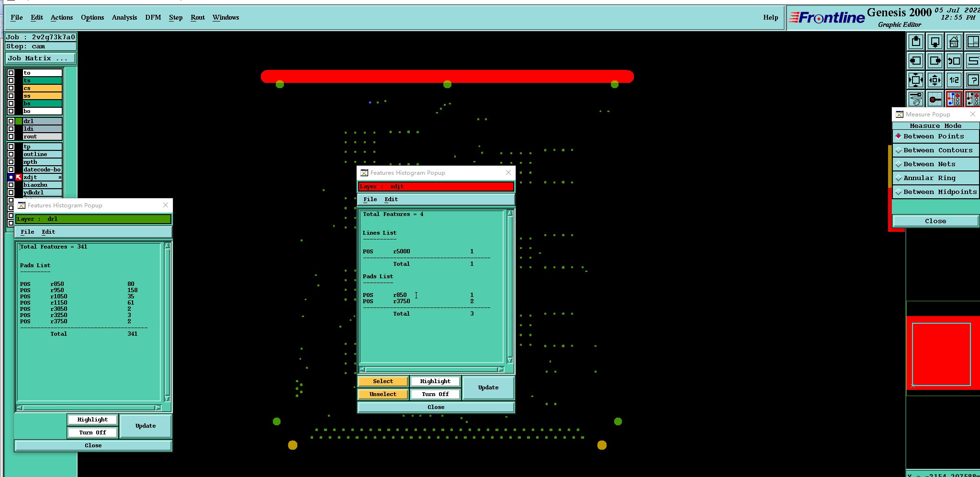Select Annular Ring measure mode
Image resolution: width=980 pixels, height=477 pixels.
pyautogui.click(x=935, y=178)
